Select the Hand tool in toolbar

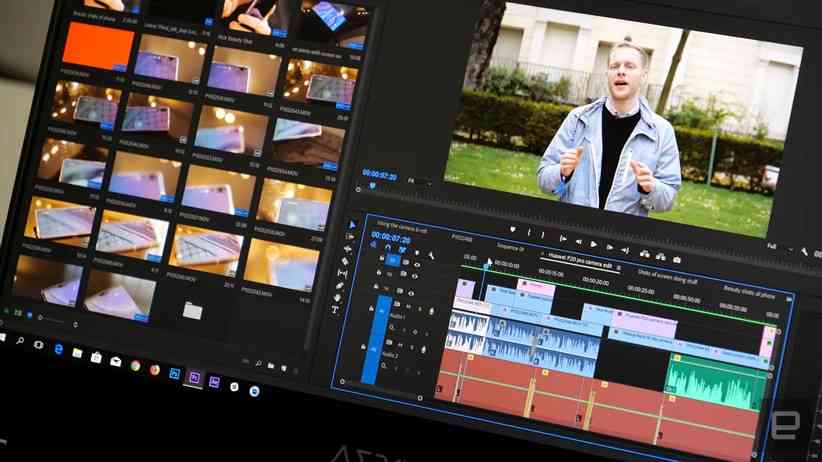[x=338, y=297]
